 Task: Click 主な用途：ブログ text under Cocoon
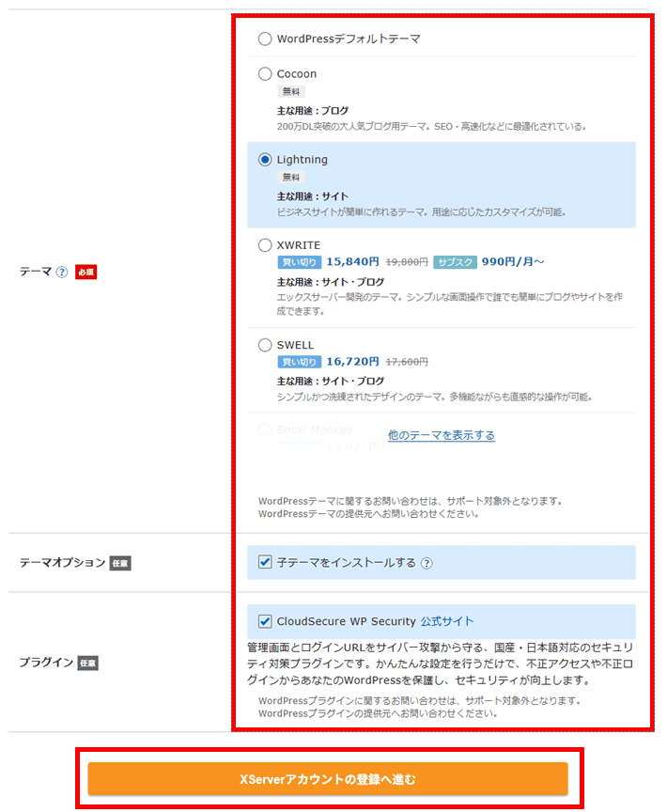313,110
